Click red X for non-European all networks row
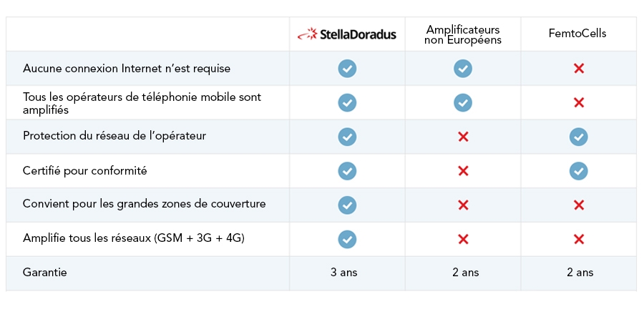 pos(463,238)
